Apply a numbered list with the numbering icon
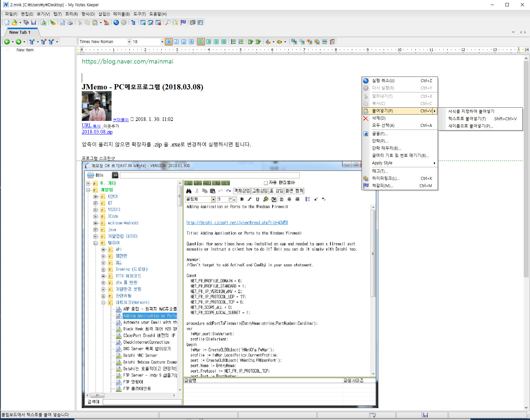 [x=241, y=42]
